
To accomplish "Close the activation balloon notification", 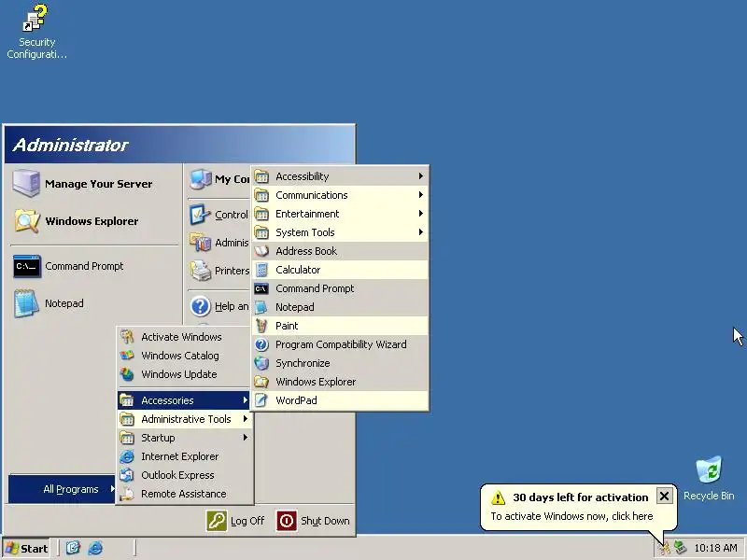I will (x=664, y=497).
